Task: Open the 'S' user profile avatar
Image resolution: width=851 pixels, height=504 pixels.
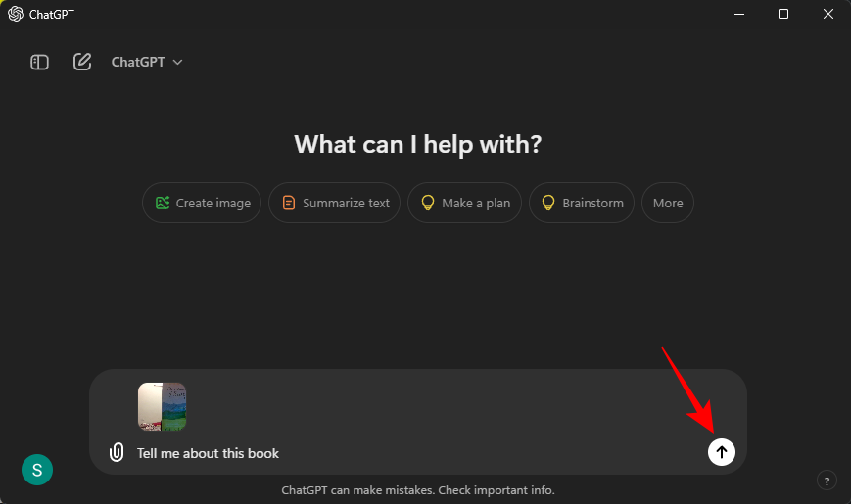Action: [37, 470]
